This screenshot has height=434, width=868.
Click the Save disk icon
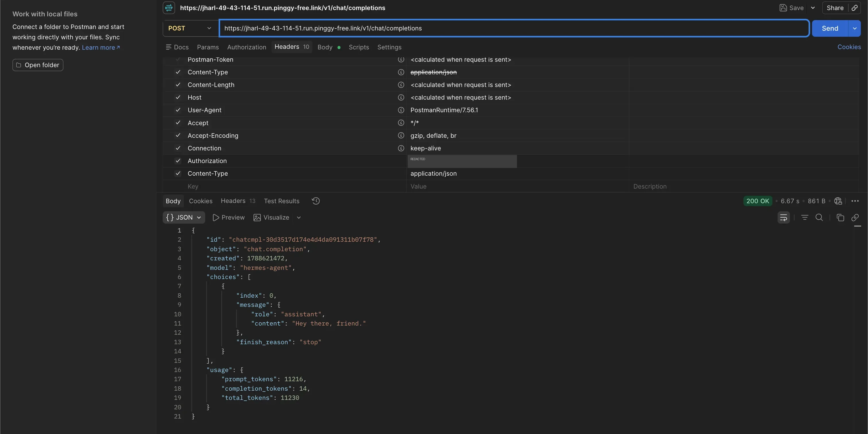783,8
